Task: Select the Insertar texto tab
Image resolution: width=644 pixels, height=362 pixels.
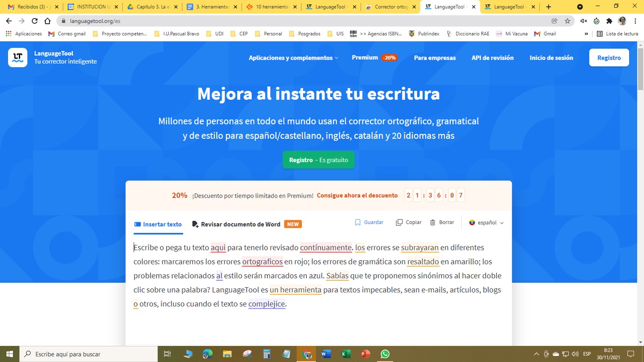Action: (x=158, y=224)
